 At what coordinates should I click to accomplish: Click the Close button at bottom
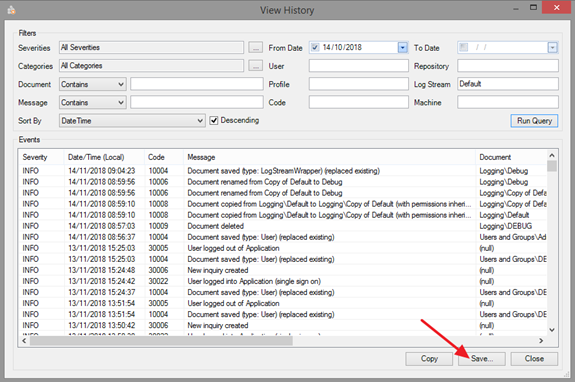(534, 359)
